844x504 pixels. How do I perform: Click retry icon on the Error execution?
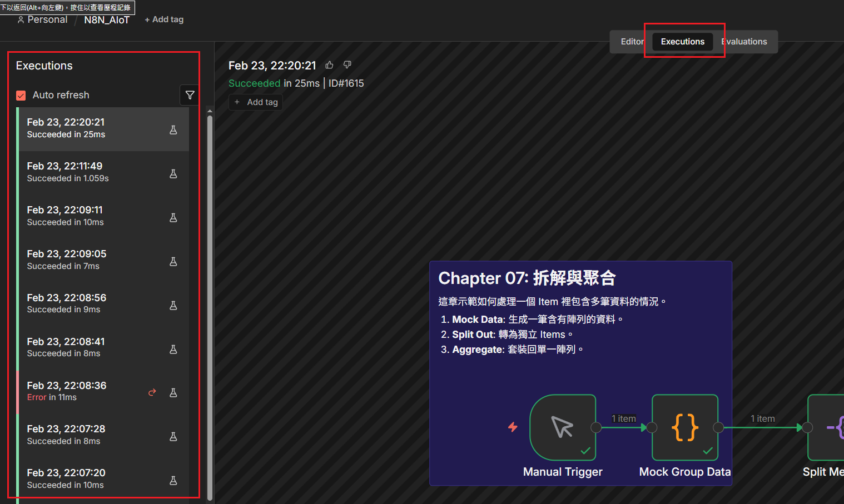coord(152,392)
